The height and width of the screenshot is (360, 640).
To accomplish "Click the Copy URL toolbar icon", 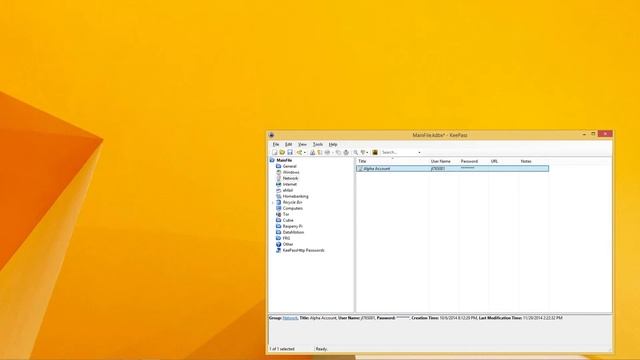I will click(338, 152).
